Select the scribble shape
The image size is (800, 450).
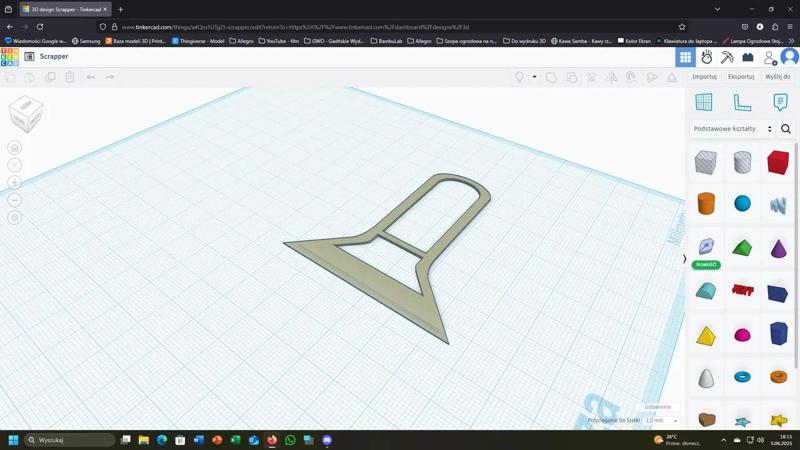click(778, 205)
